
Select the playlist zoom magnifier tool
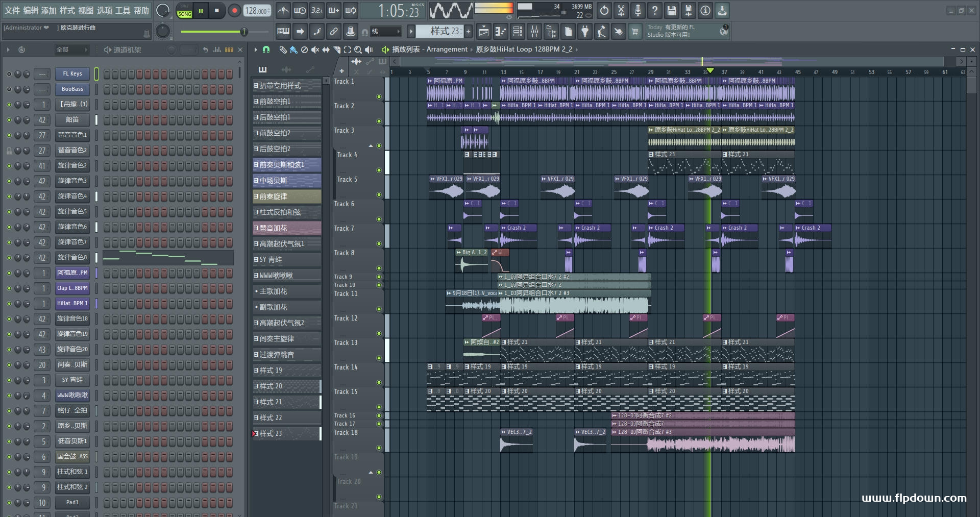click(358, 50)
